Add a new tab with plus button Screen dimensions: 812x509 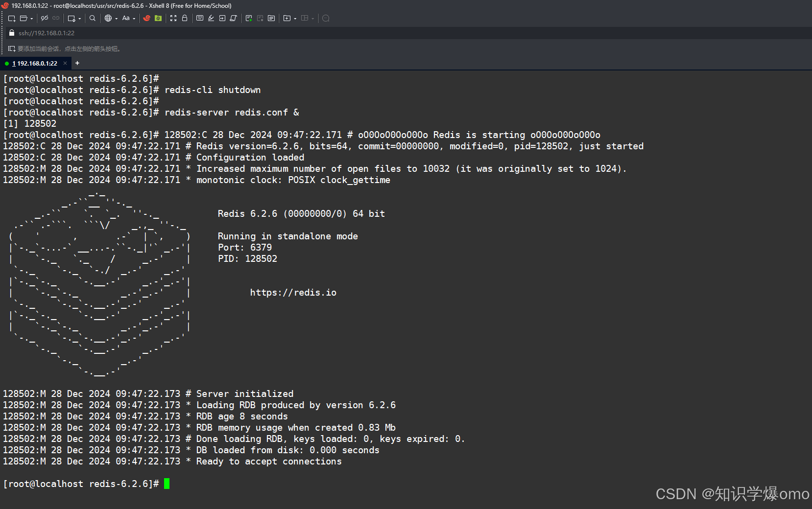[x=77, y=63]
